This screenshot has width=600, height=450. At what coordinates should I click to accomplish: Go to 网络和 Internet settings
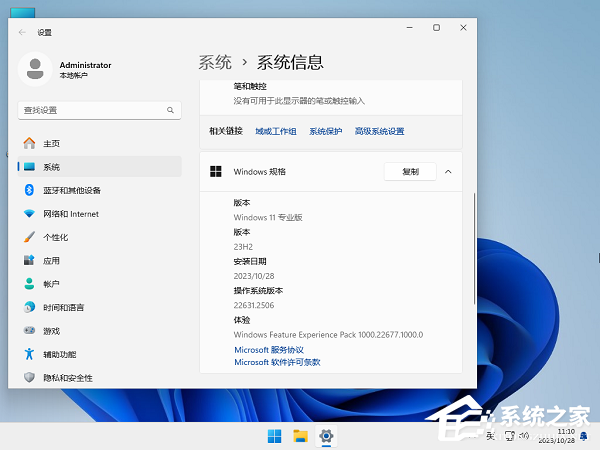(x=99, y=214)
